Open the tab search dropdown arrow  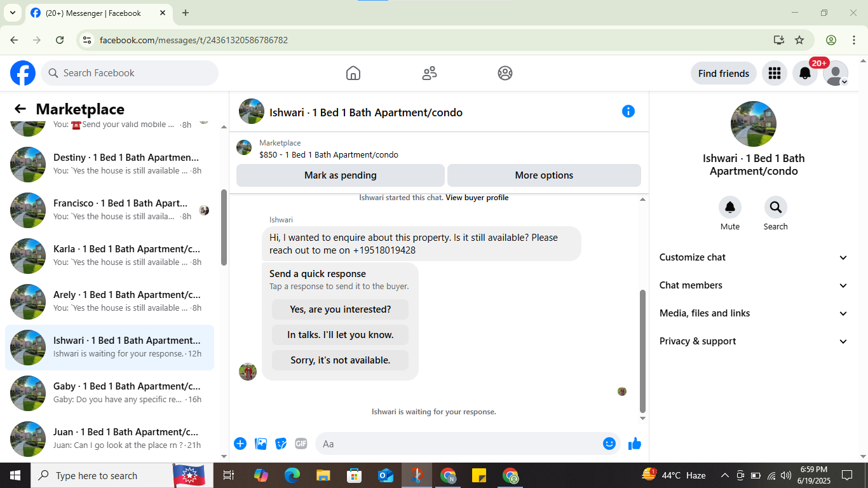13,13
